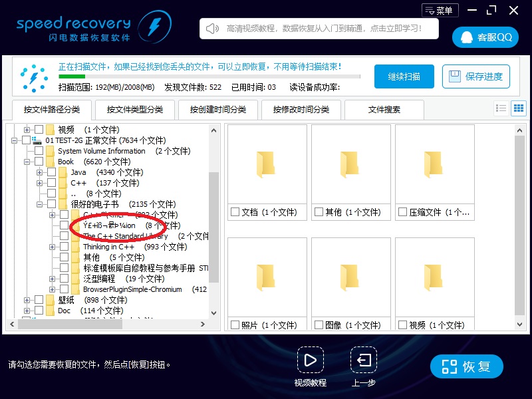
Task: Click the speaker icon in the announcement bar
Action: pyautogui.click(x=213, y=29)
